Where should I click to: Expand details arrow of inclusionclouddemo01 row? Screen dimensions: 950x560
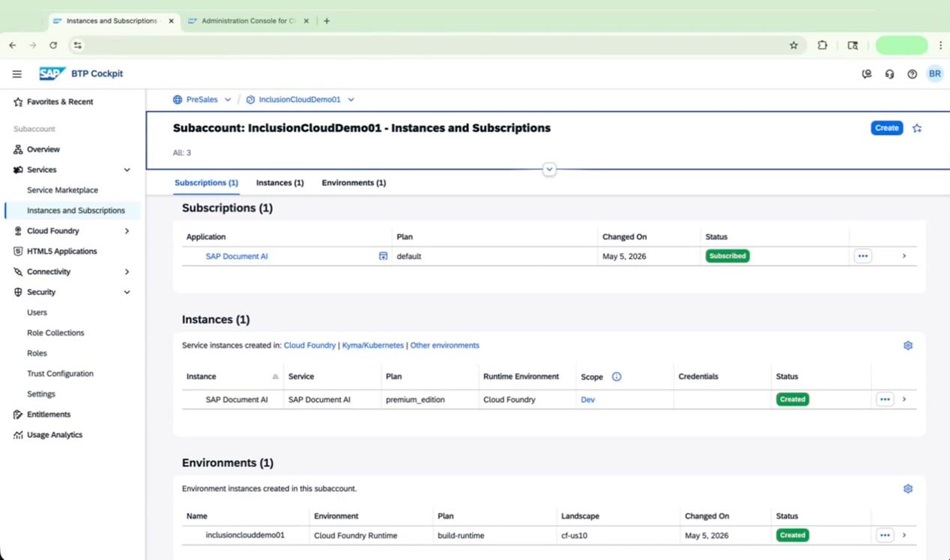pos(904,535)
